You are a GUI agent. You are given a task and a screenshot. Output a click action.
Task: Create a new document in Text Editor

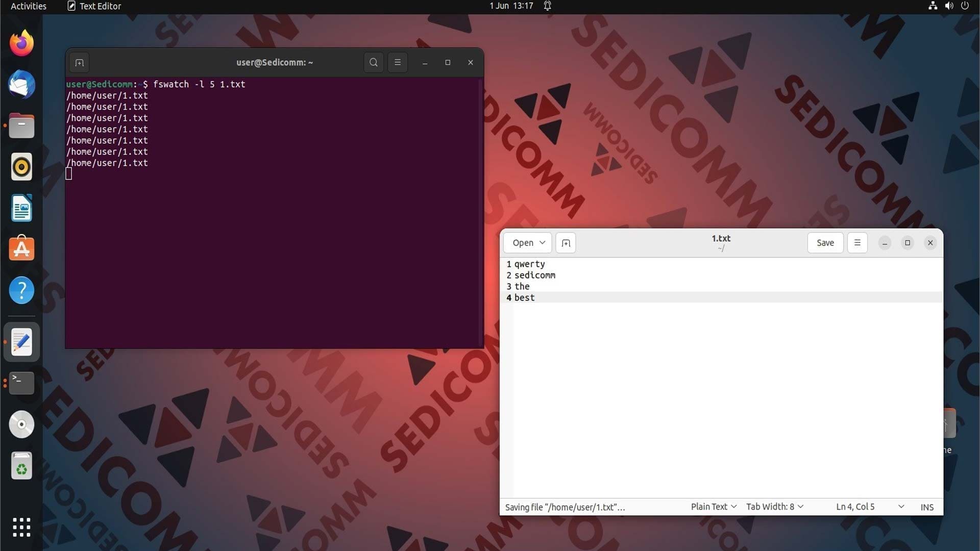click(566, 243)
